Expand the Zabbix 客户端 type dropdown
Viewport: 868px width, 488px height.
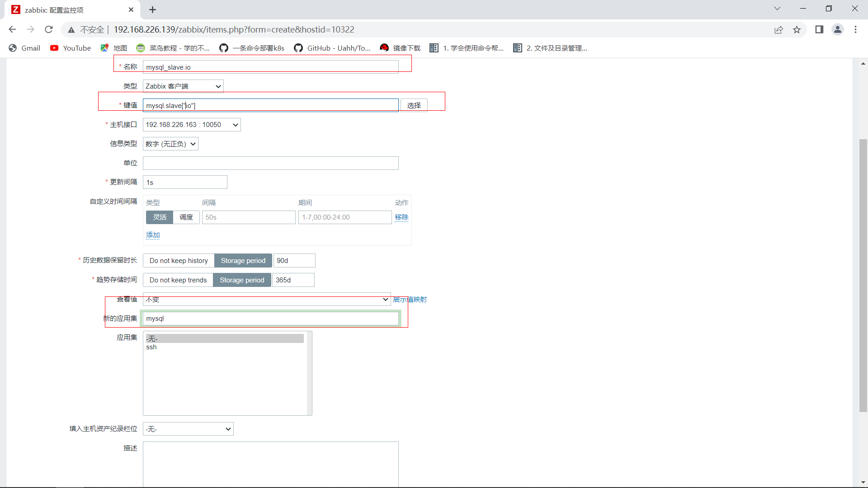tap(183, 86)
